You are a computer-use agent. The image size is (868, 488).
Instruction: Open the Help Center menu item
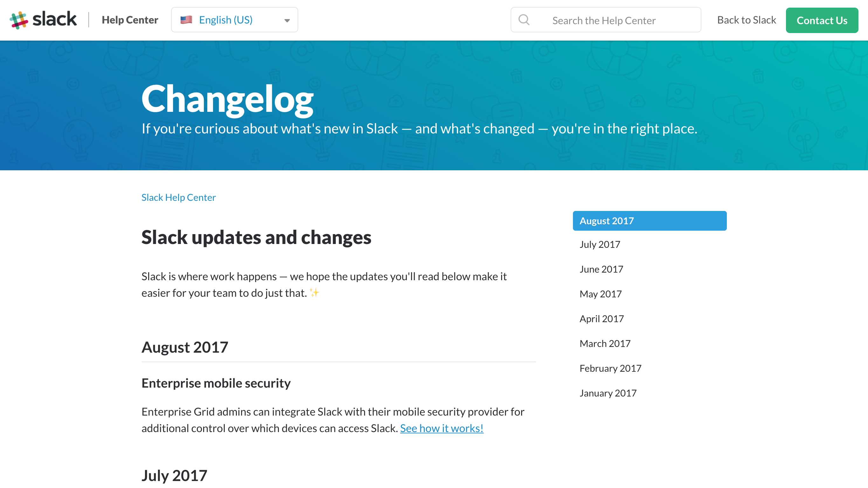pyautogui.click(x=130, y=19)
